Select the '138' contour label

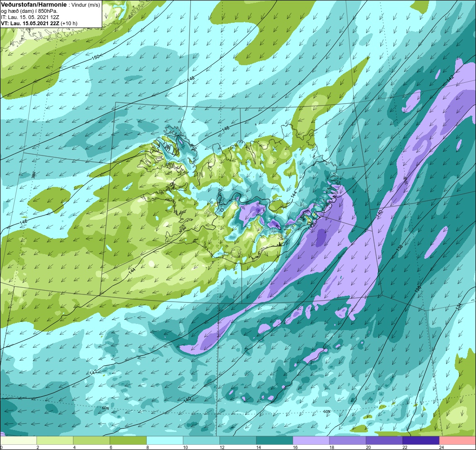pos(400,248)
